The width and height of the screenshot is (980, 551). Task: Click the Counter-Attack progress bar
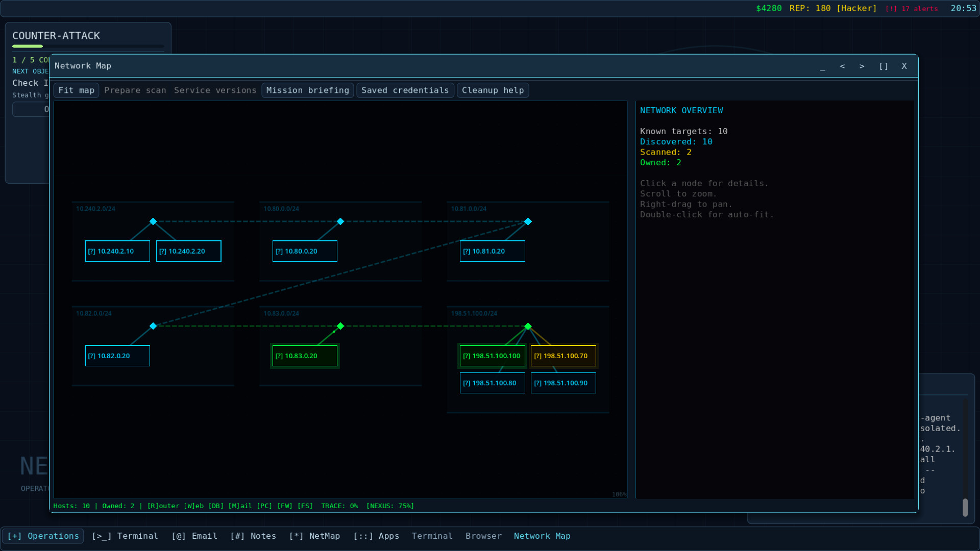point(88,46)
